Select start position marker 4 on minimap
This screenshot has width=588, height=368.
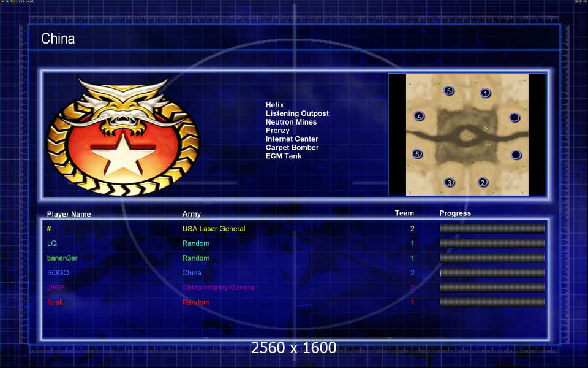(419, 116)
